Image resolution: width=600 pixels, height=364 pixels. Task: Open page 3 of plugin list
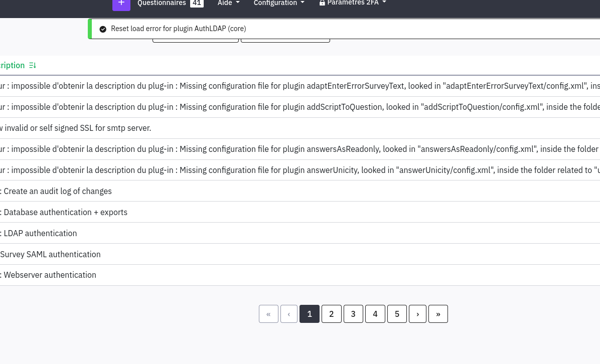(x=353, y=314)
